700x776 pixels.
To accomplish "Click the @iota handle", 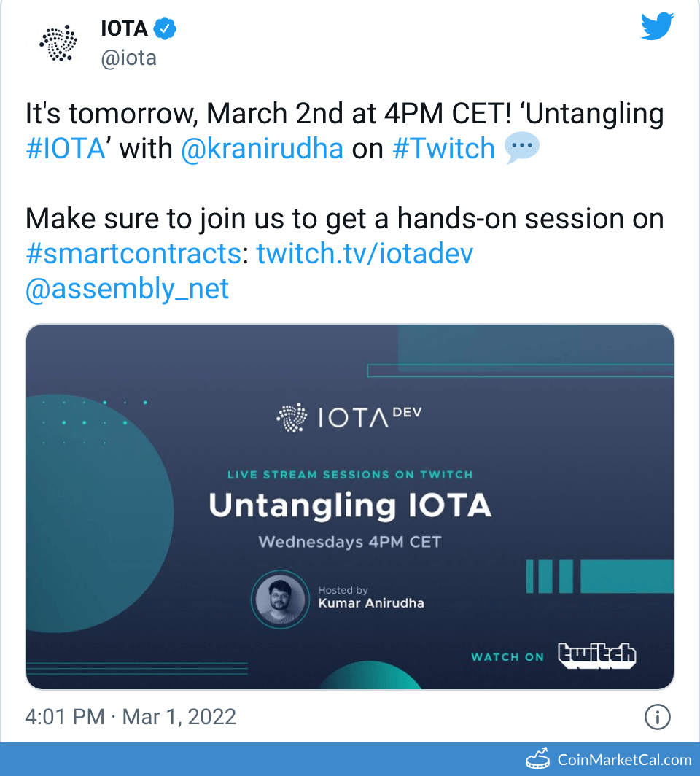I will click(128, 58).
